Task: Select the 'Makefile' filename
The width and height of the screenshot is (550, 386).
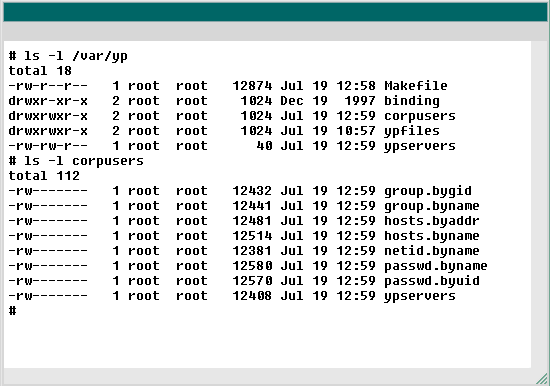Action: point(416,86)
